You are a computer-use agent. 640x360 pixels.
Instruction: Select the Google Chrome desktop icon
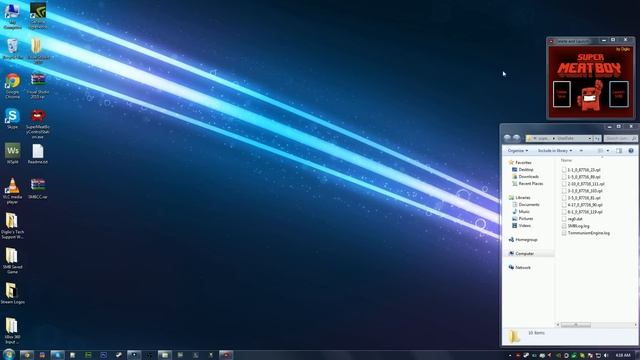tap(12, 86)
